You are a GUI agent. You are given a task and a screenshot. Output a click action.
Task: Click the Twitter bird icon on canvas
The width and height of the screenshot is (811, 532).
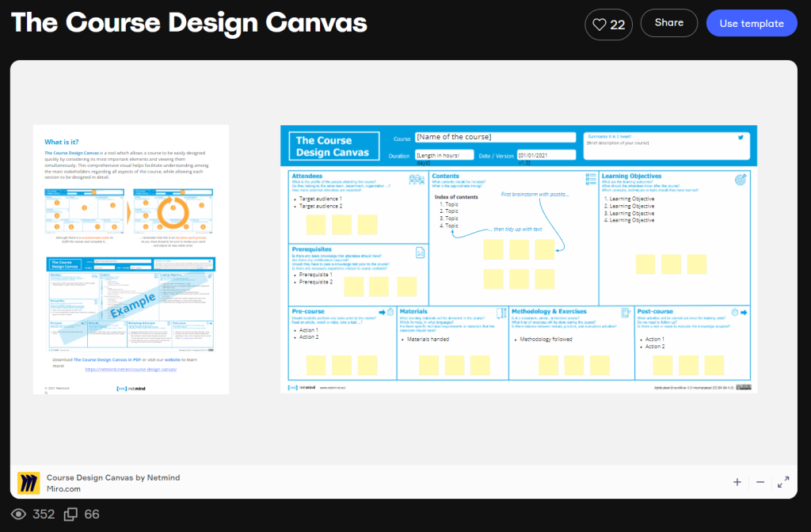pos(741,138)
